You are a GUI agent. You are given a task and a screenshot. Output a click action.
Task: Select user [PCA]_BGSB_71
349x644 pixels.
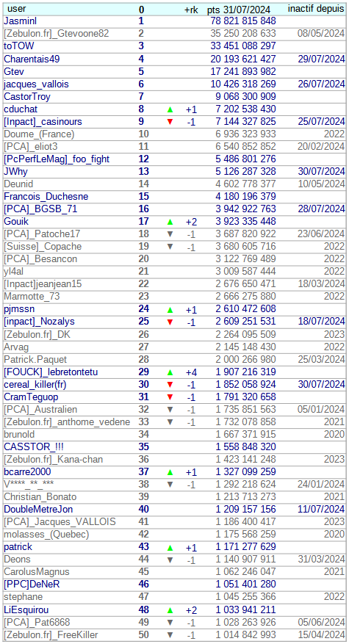click(x=40, y=209)
